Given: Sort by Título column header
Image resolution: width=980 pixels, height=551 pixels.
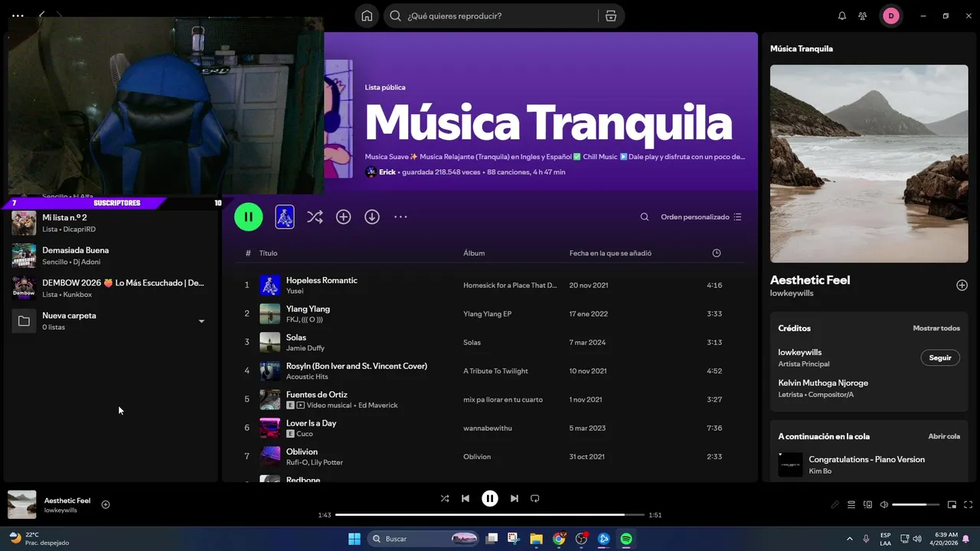Looking at the screenshot, I should pyautogui.click(x=268, y=253).
